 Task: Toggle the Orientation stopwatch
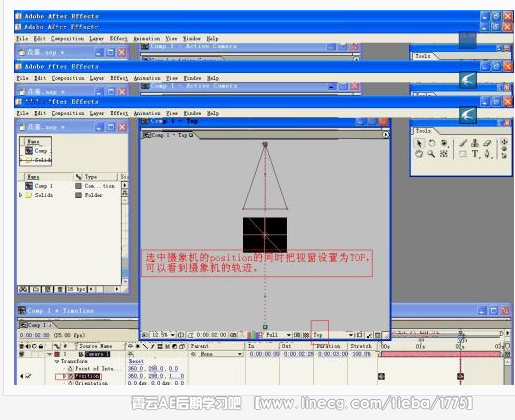coord(70,383)
